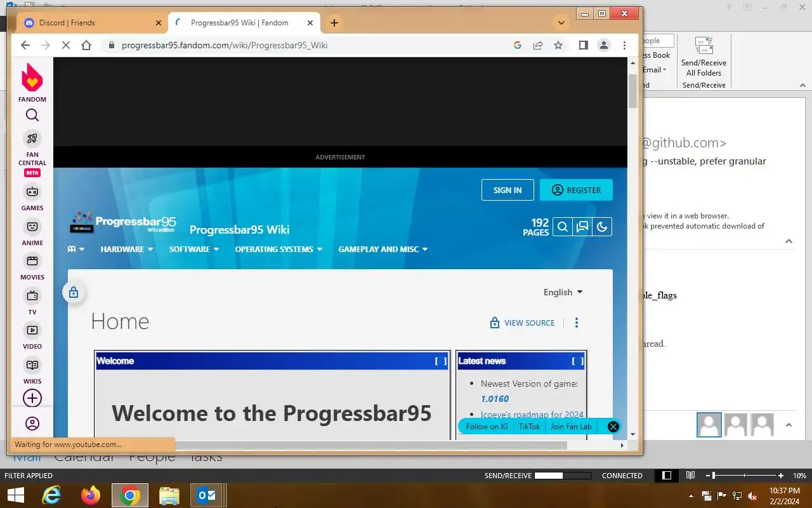Open Google search side icon in address bar
The width and height of the screenshot is (812, 508).
click(x=518, y=45)
